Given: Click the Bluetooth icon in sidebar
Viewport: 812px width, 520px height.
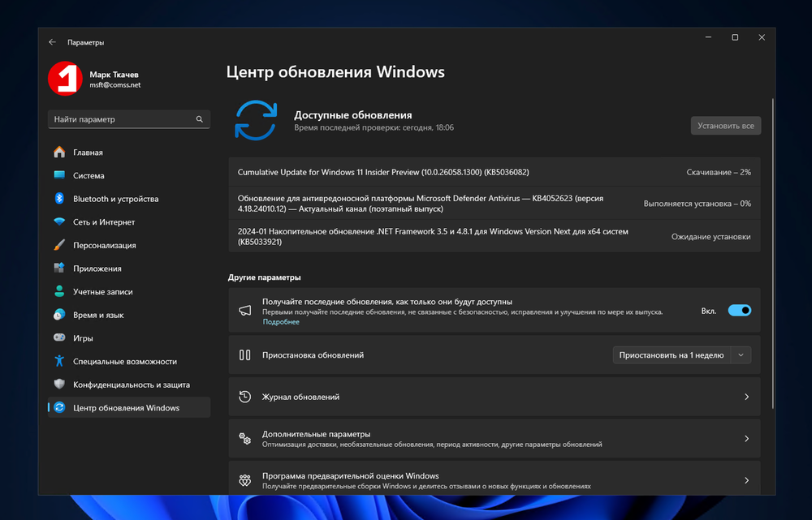Looking at the screenshot, I should click(59, 199).
